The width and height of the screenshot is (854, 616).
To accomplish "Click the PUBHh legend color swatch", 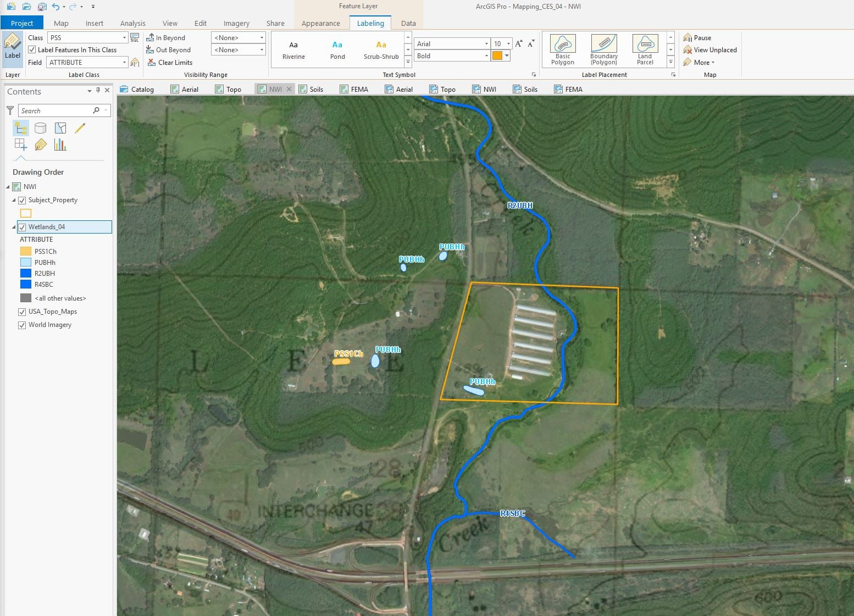I will click(x=26, y=263).
